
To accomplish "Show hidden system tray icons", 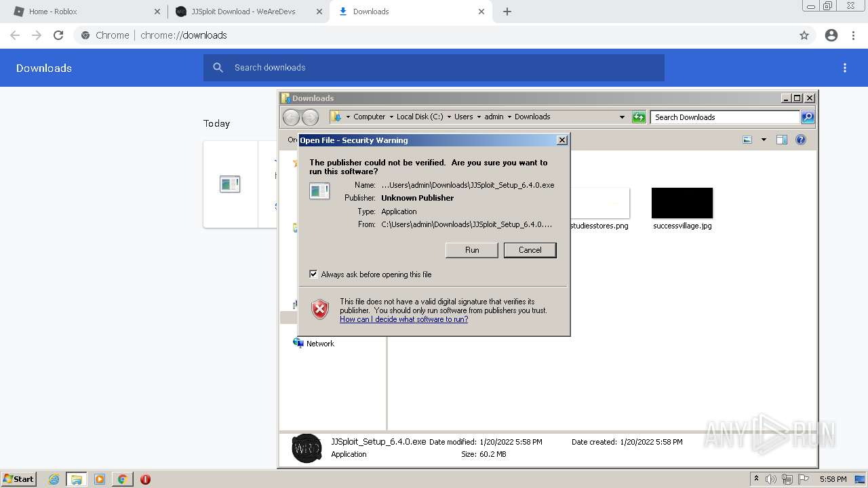I will (756, 479).
